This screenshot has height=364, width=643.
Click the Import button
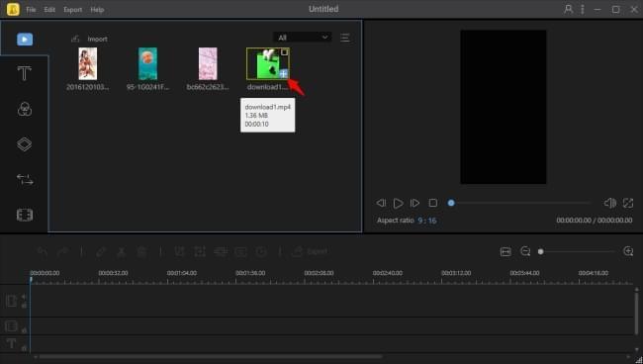(x=89, y=39)
